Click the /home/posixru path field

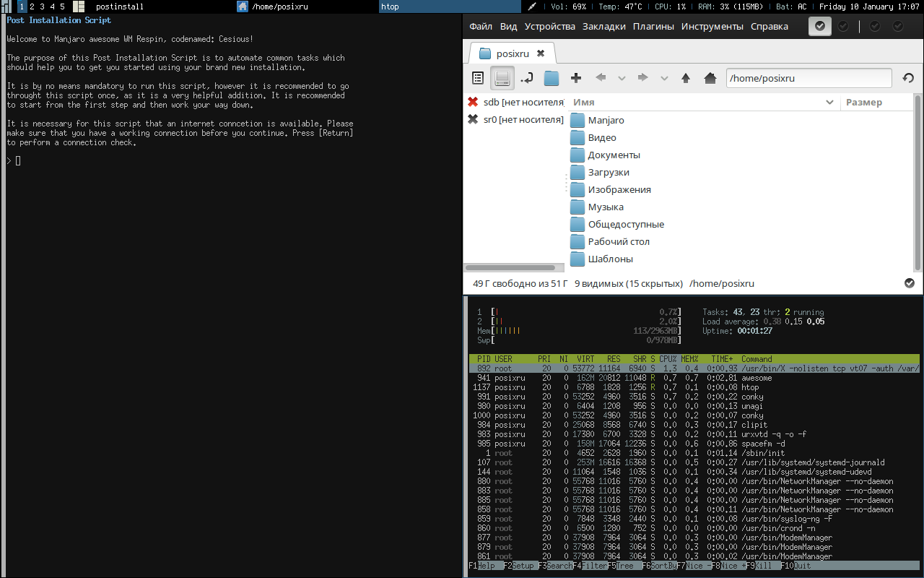click(808, 78)
